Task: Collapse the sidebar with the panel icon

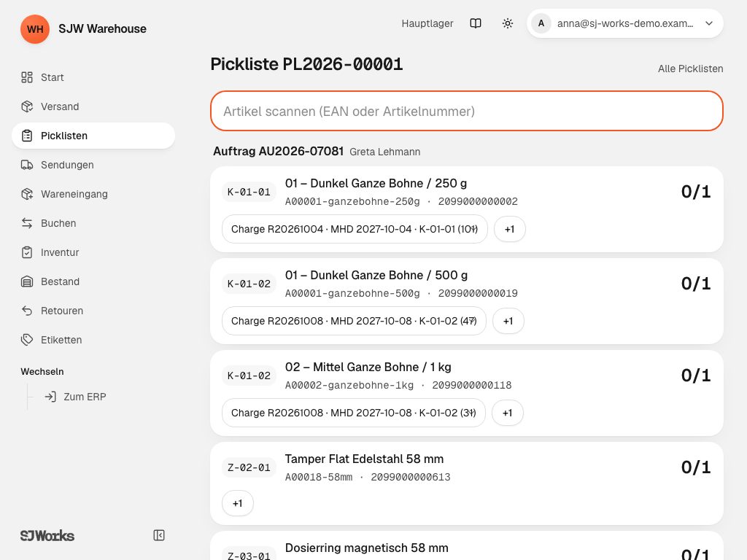Action: 159,535
